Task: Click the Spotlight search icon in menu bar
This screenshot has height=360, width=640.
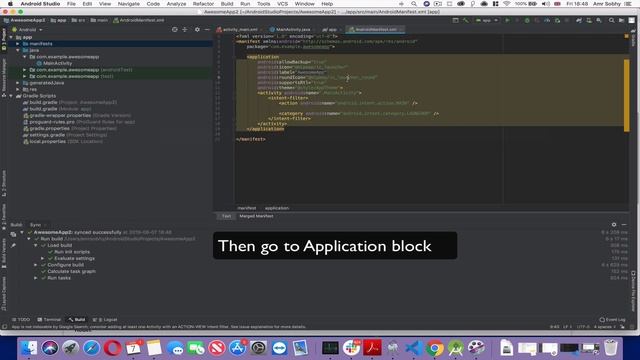Action: point(414,4)
